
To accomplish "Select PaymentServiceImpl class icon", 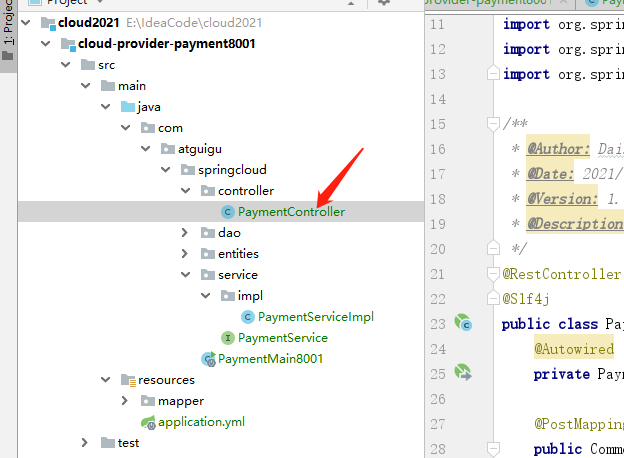I will [x=248, y=317].
